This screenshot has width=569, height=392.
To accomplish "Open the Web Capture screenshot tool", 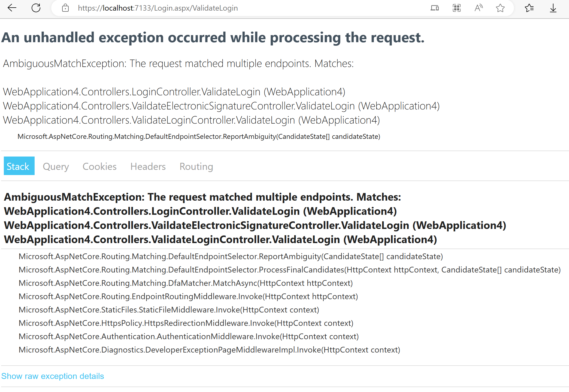I will (x=456, y=8).
